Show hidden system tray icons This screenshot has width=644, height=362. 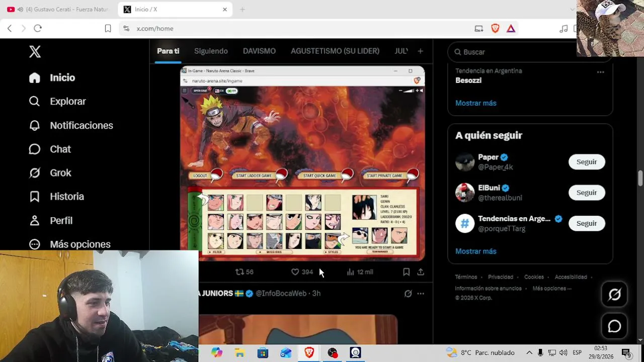tap(529, 352)
